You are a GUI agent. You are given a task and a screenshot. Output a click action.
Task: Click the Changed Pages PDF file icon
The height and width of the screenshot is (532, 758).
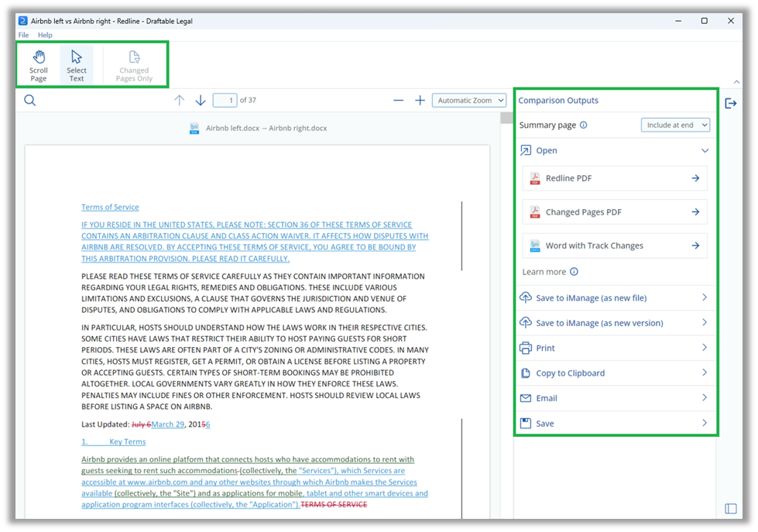pyautogui.click(x=535, y=212)
